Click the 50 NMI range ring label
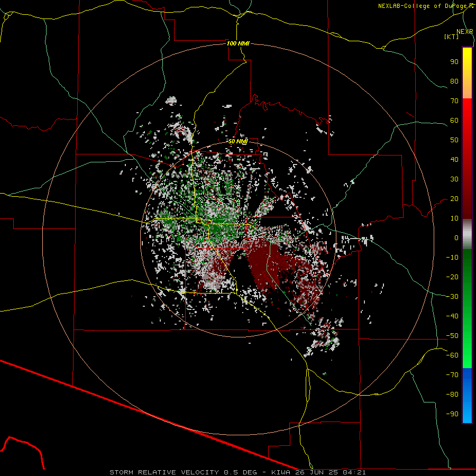Viewport: 476px width, 476px height. [x=239, y=141]
